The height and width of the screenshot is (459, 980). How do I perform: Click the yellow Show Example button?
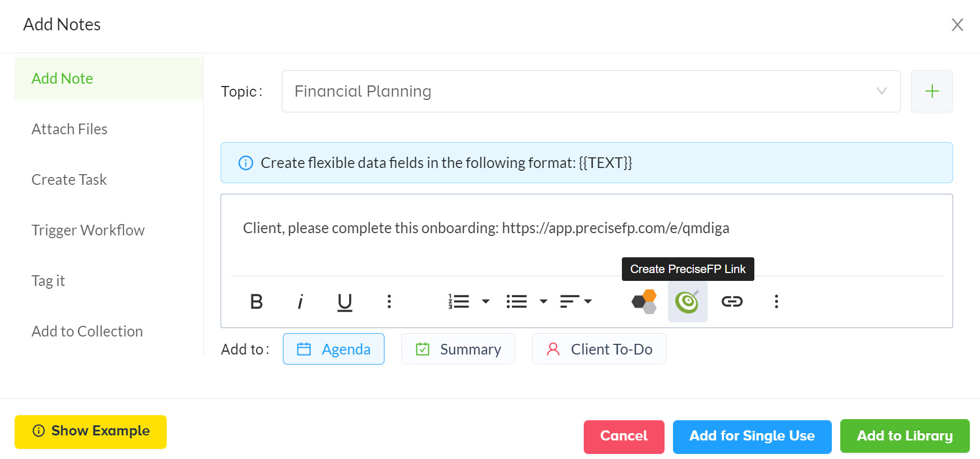90,431
